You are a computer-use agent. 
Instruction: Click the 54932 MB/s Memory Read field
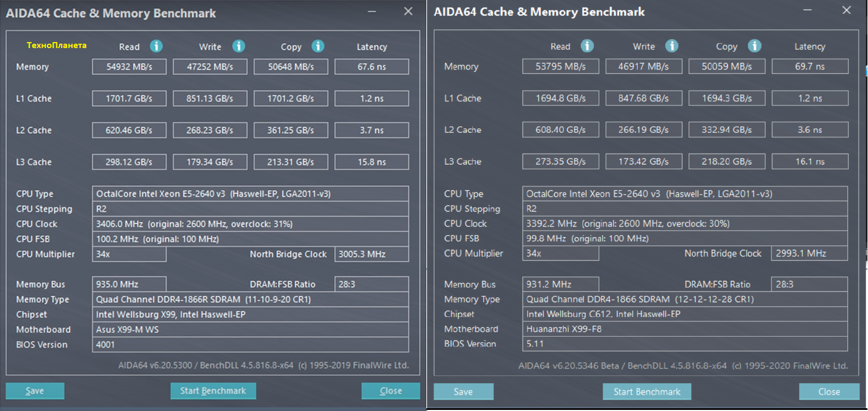click(x=129, y=67)
